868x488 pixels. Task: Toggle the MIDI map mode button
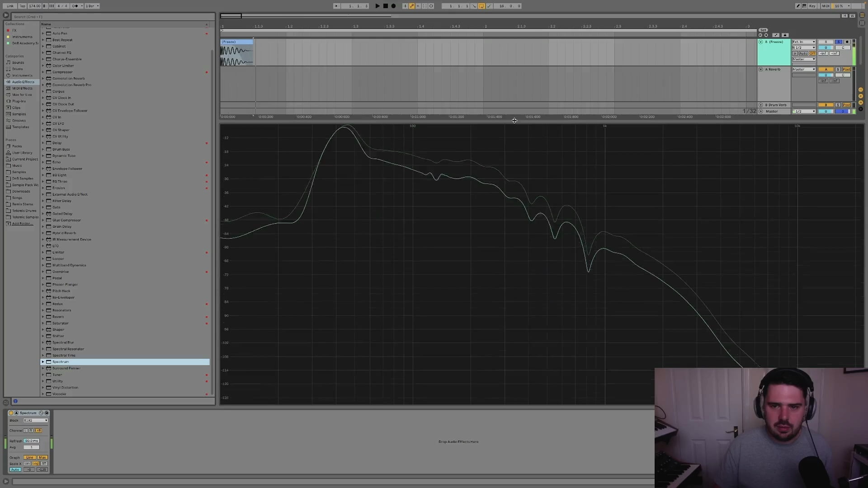coord(826,6)
